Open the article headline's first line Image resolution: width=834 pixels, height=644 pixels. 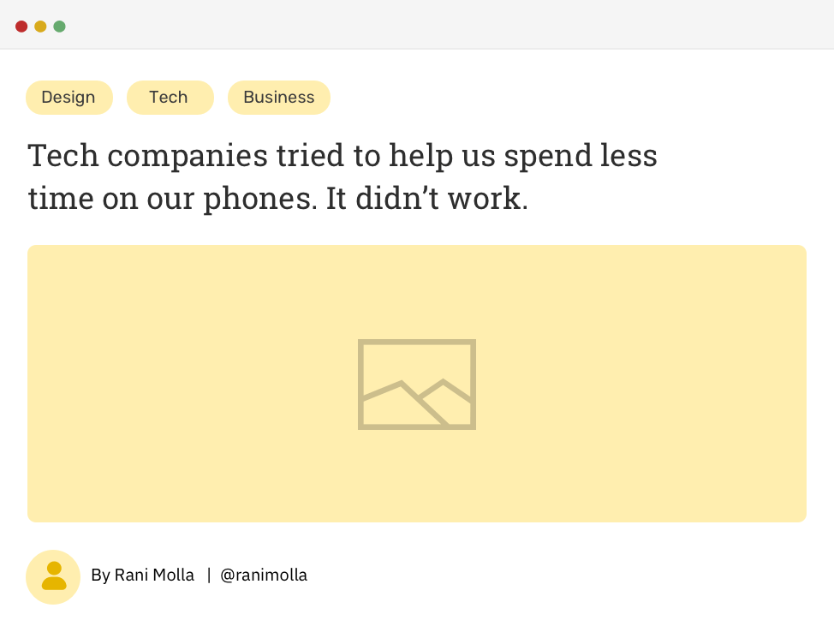tap(343, 156)
